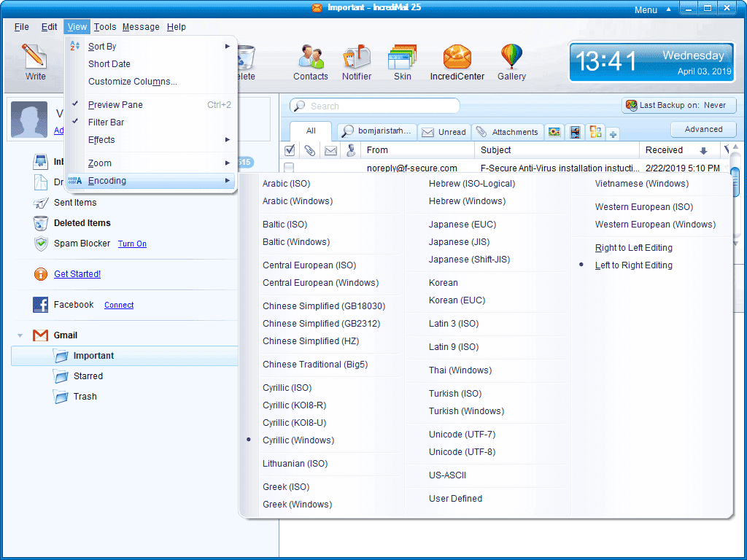Choose Short Date in View menu
Screen dimensions: 747x560
(x=152, y=64)
